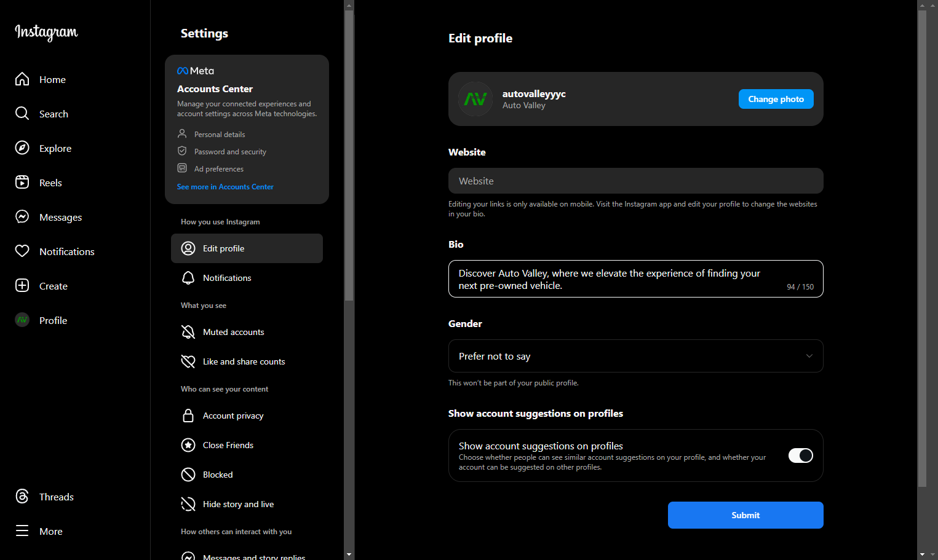Open Notifications via the heart icon

click(x=22, y=251)
